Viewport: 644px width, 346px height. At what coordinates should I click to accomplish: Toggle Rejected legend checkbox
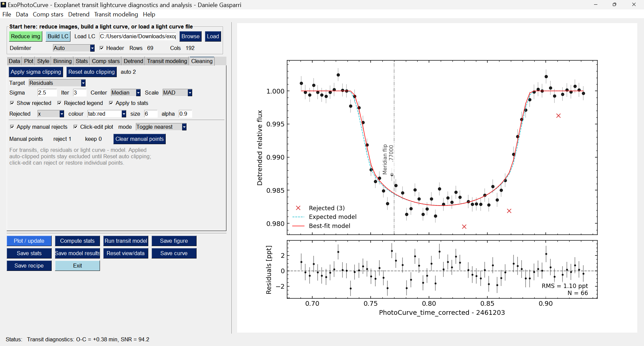click(59, 103)
